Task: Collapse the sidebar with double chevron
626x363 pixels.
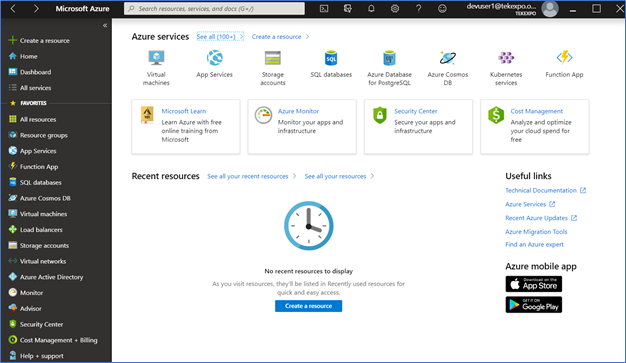Action: pos(105,25)
